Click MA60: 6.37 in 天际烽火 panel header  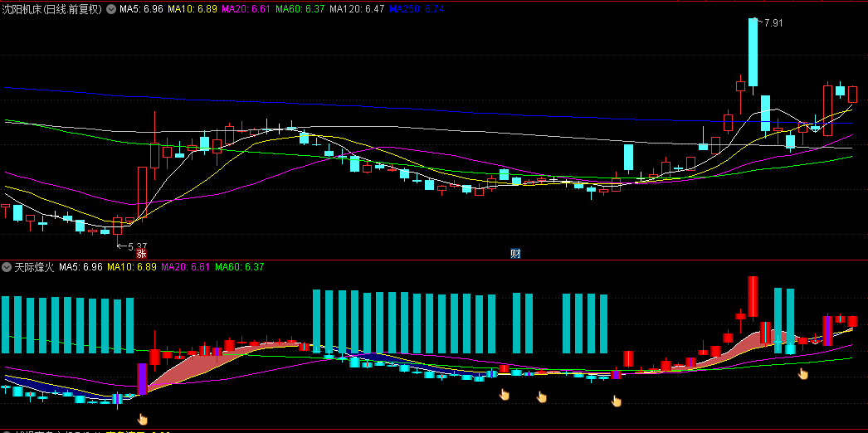pyautogui.click(x=240, y=267)
